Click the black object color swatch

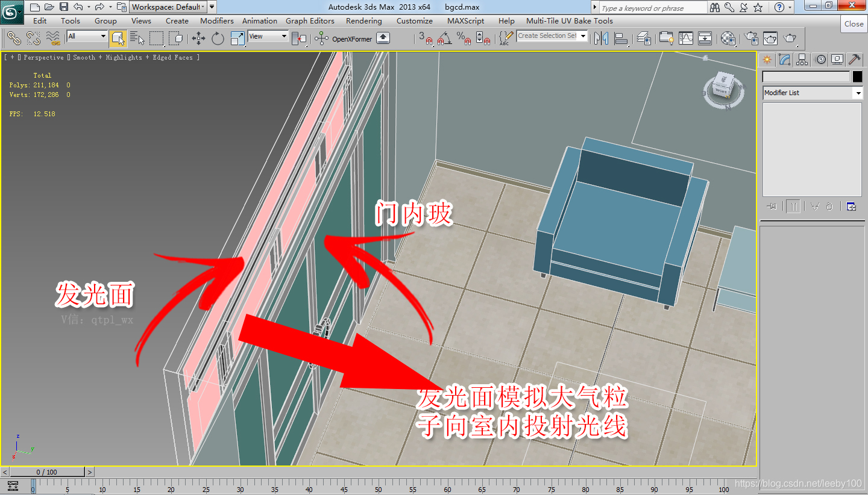857,76
